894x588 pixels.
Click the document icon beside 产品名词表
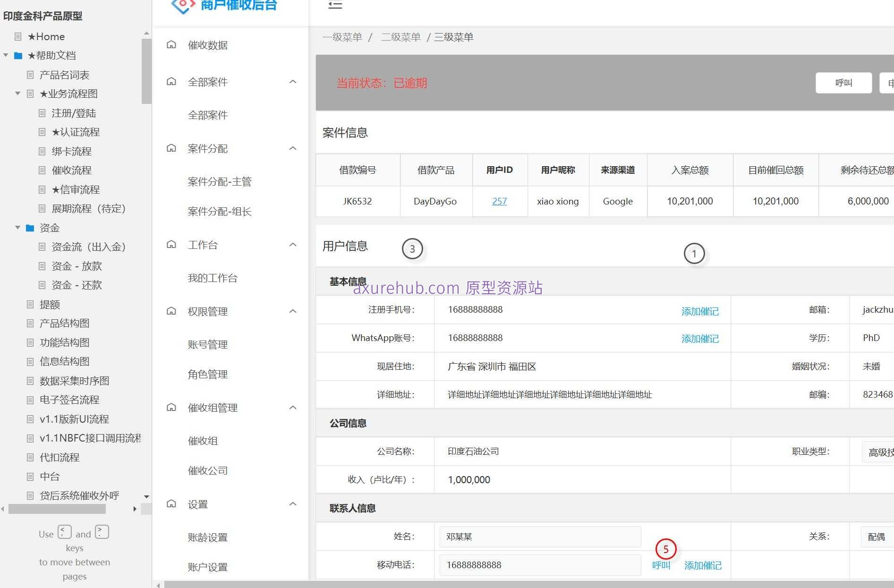30,75
